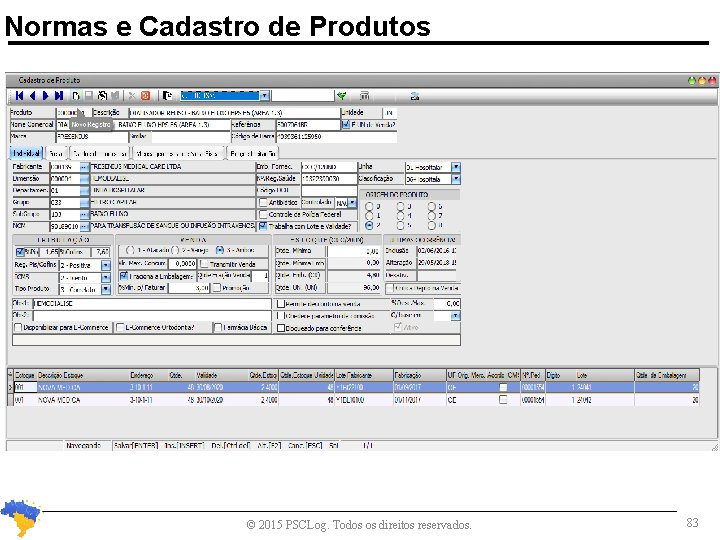
Task: Click the Referência input field
Action: 308,124
